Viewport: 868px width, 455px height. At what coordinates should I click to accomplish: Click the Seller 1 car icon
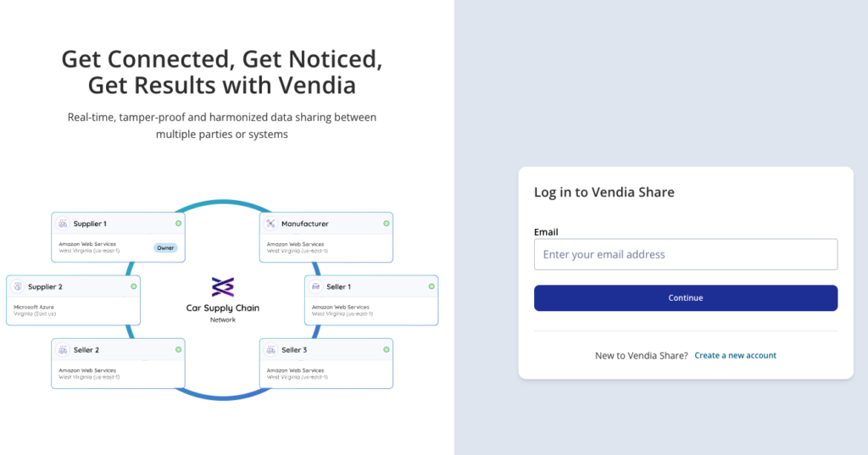(x=315, y=286)
